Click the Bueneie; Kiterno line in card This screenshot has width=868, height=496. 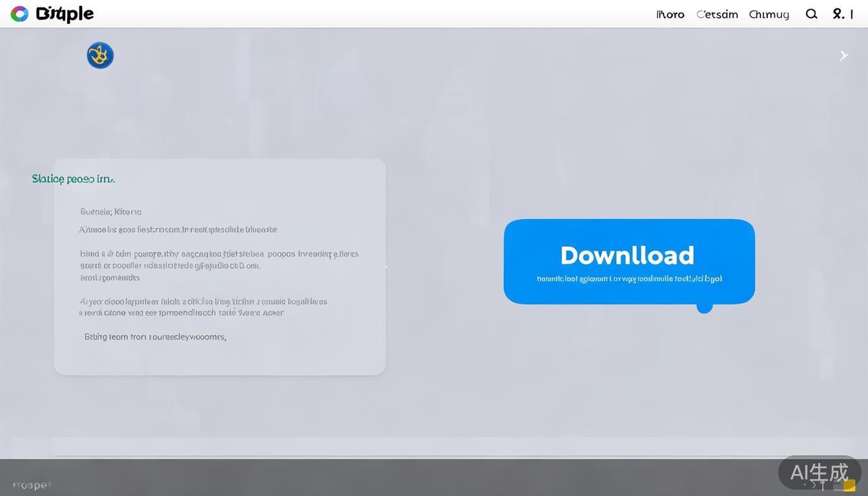tap(110, 212)
